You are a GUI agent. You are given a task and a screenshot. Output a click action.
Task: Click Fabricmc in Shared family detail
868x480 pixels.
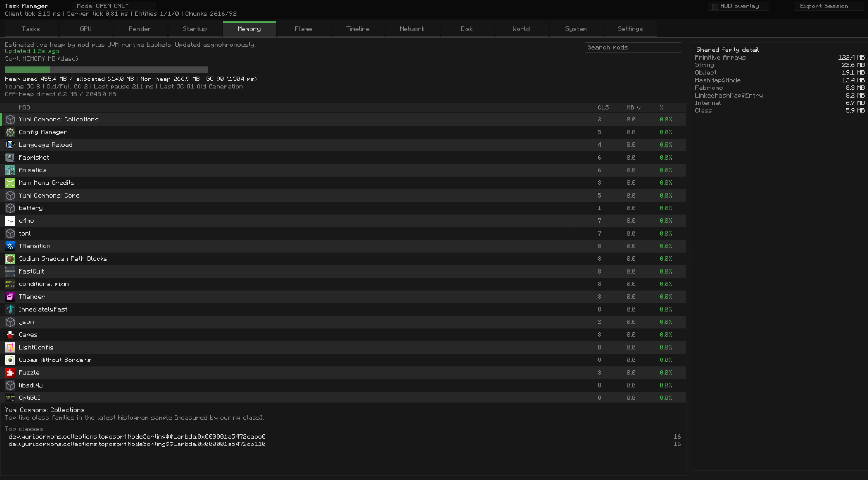[709, 88]
